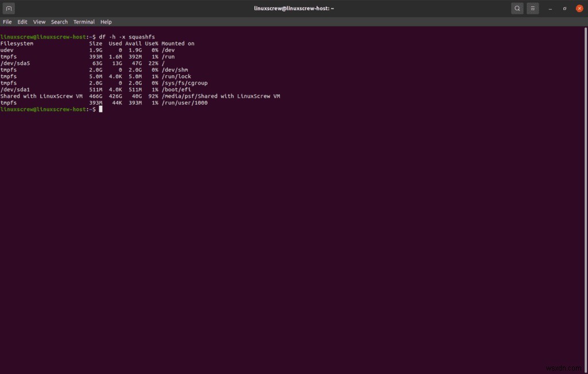Screen dimensions: 588x374
Task: Open the Terminal menu
Action: (x=84, y=21)
